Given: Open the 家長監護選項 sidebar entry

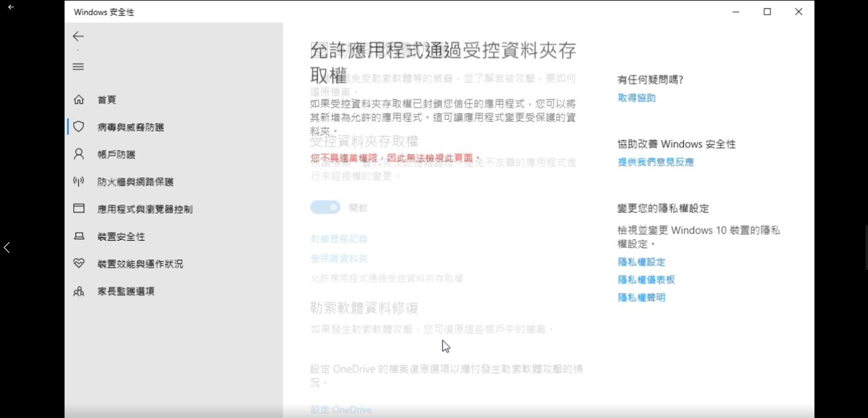Looking at the screenshot, I should tap(126, 291).
